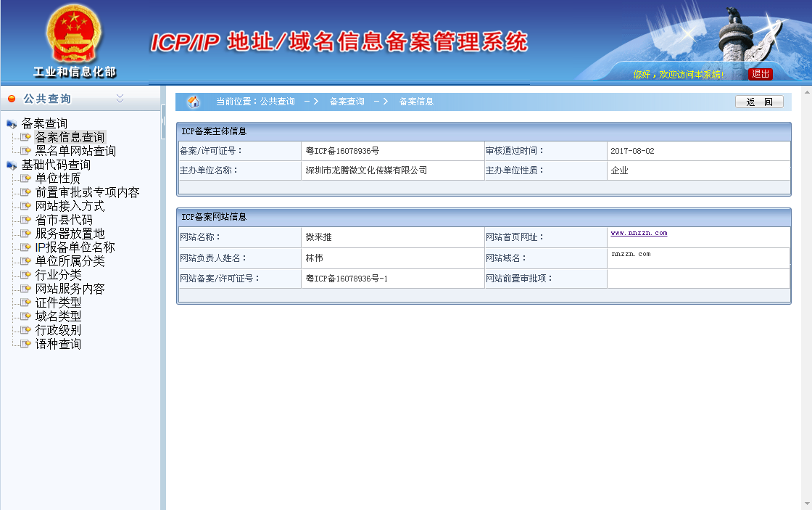Open 证件类型 in the sidebar
Screen dimensions: 812x510
pos(58,303)
